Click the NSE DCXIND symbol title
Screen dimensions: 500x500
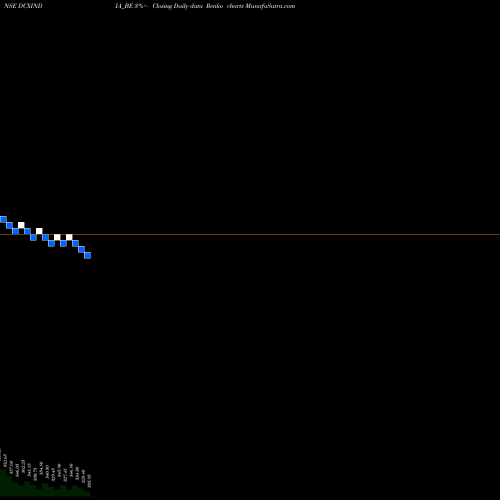(x=23, y=6)
